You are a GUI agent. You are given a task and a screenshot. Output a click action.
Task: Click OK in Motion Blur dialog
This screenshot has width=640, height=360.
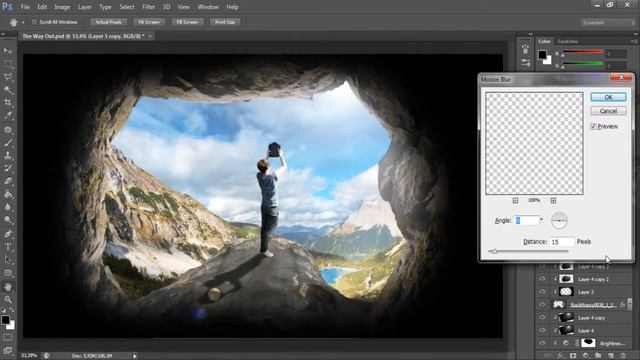(x=608, y=97)
